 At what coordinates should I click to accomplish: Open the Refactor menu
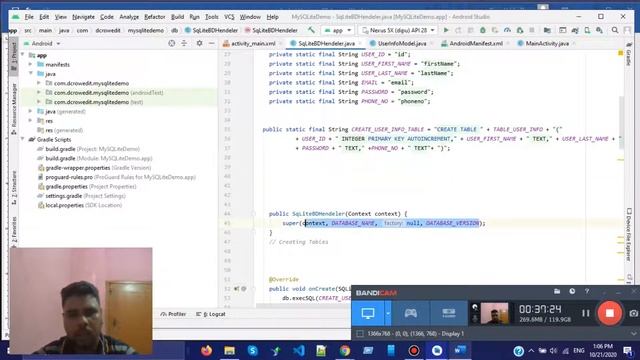pyautogui.click(x=155, y=17)
